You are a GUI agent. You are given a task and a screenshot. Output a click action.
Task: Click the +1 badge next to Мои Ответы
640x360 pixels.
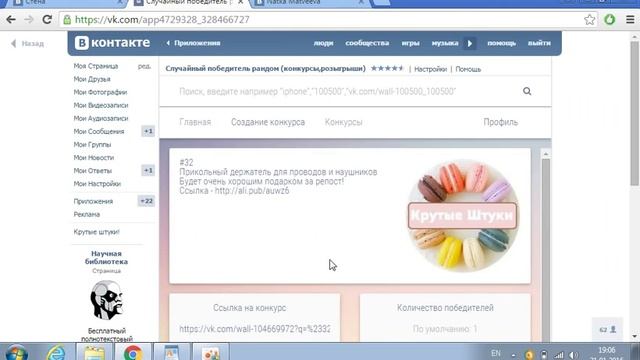(148, 170)
